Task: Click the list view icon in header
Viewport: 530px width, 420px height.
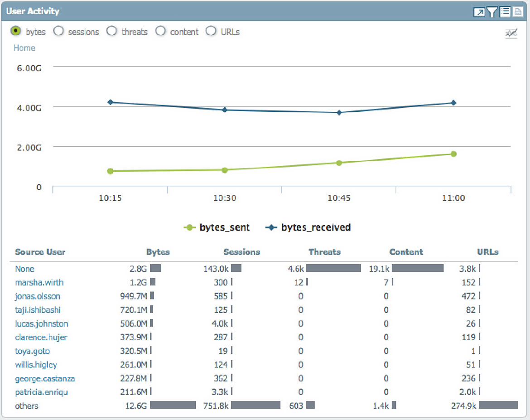Action: click(x=505, y=12)
